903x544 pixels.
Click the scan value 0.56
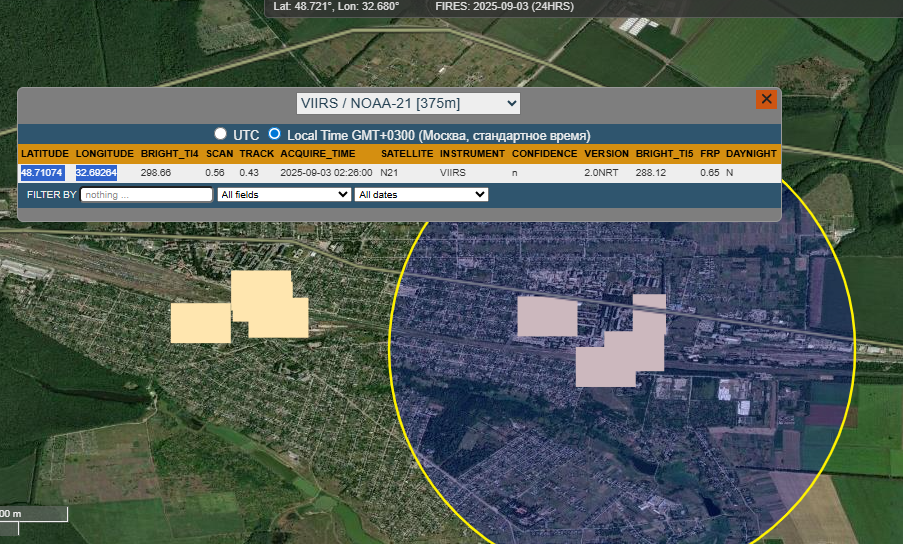coord(215,173)
